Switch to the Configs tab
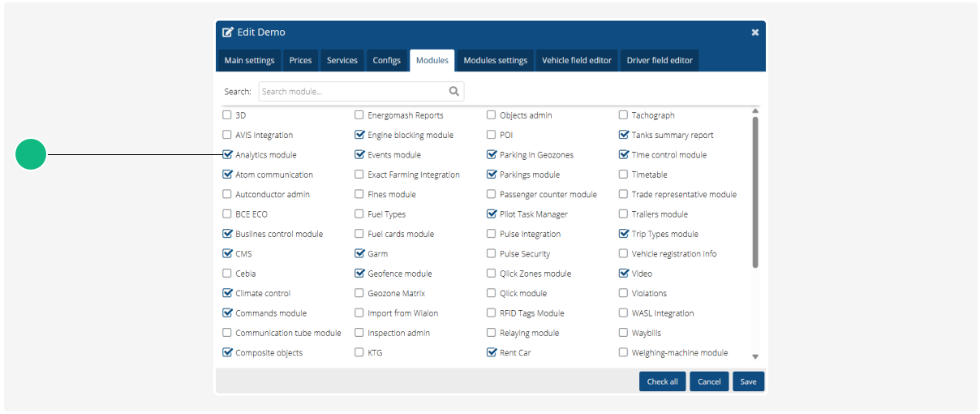The width and height of the screenshot is (980, 414). pos(387,60)
